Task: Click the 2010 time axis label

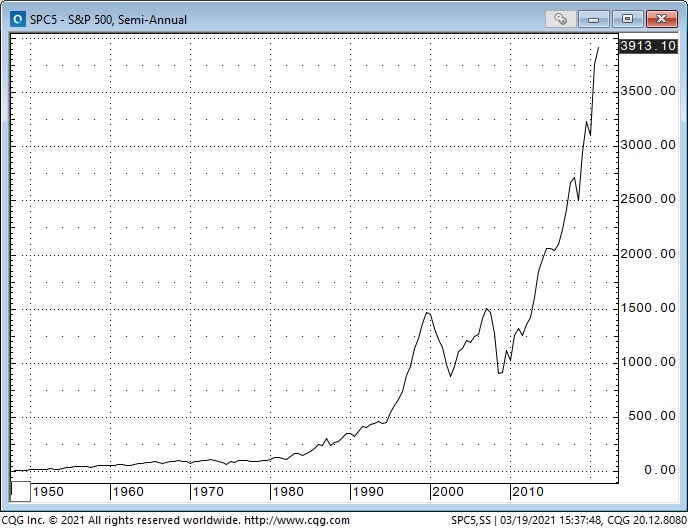Action: pyautogui.click(x=528, y=492)
